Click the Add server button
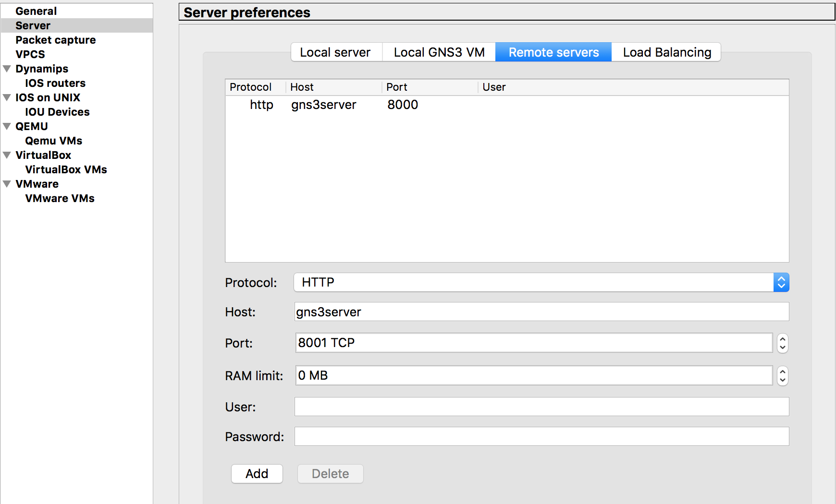The width and height of the screenshot is (836, 504). [x=257, y=474]
